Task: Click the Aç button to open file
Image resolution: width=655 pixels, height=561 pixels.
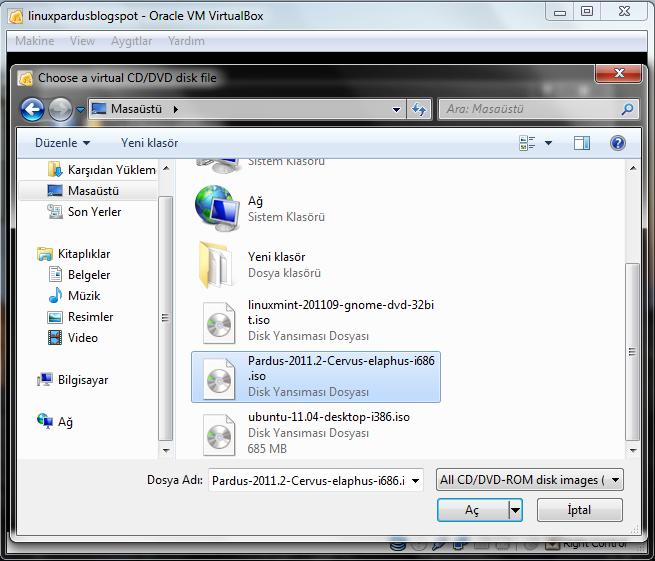Action: [472, 510]
